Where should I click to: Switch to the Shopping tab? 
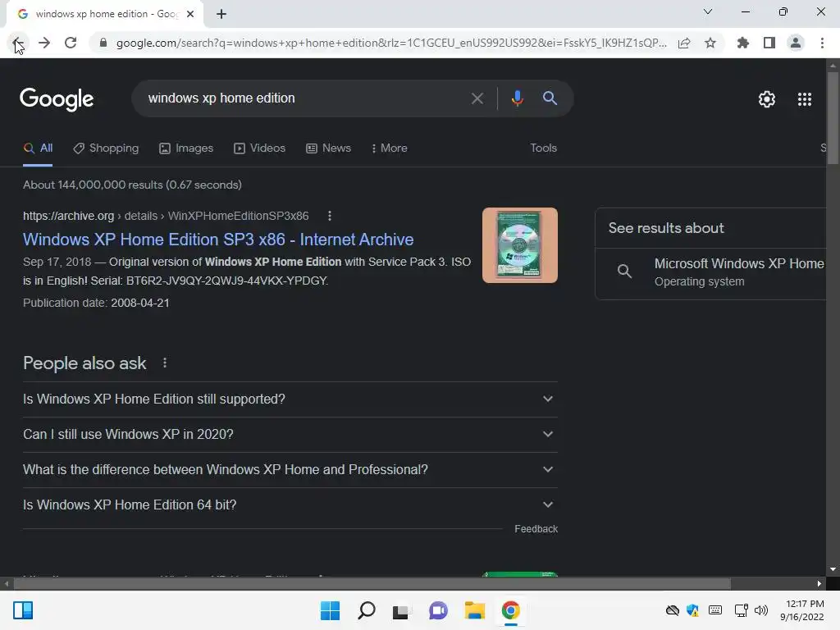pyautogui.click(x=106, y=148)
